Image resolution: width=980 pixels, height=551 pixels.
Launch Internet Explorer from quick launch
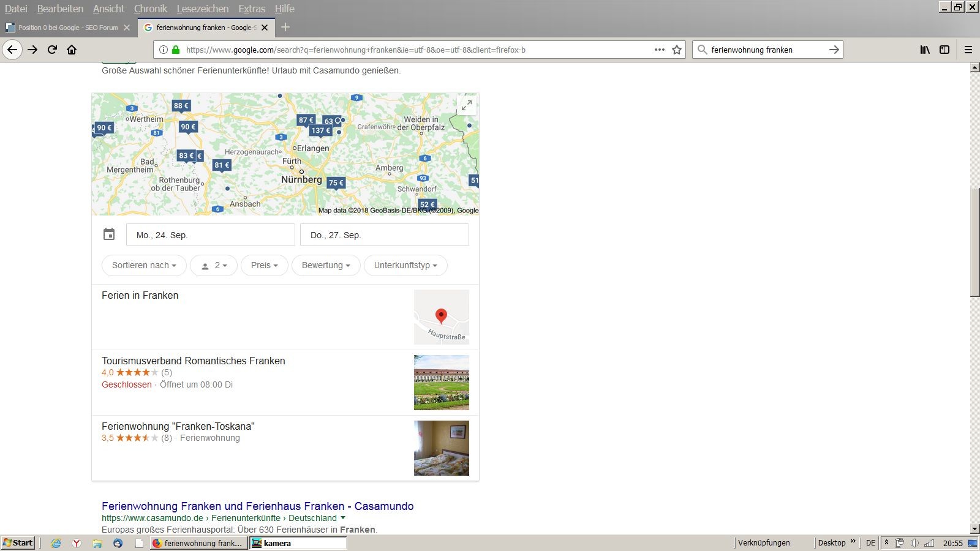(x=56, y=543)
